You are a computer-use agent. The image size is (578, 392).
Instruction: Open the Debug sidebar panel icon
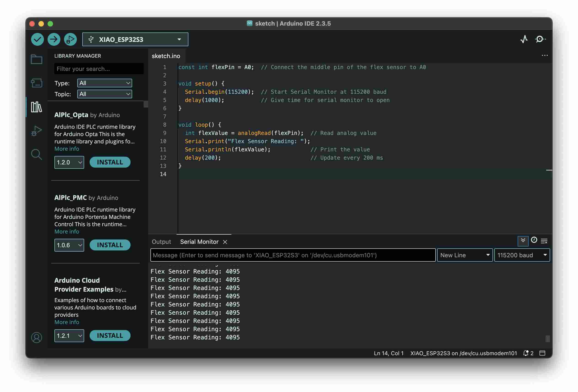[36, 131]
